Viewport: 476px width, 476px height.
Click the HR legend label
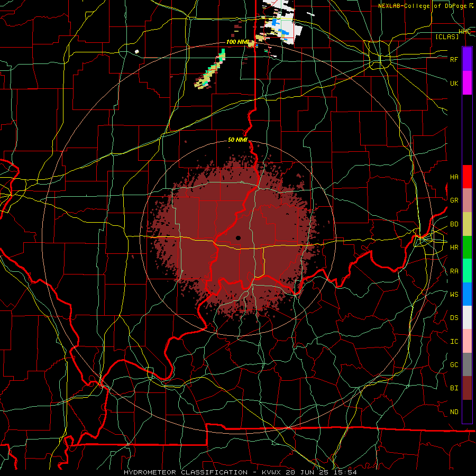454,248
